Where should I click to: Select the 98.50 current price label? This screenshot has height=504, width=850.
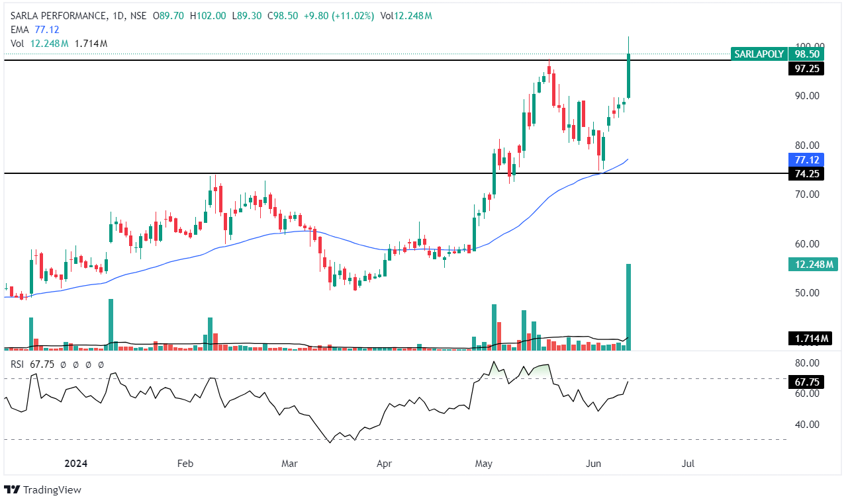[x=807, y=54]
